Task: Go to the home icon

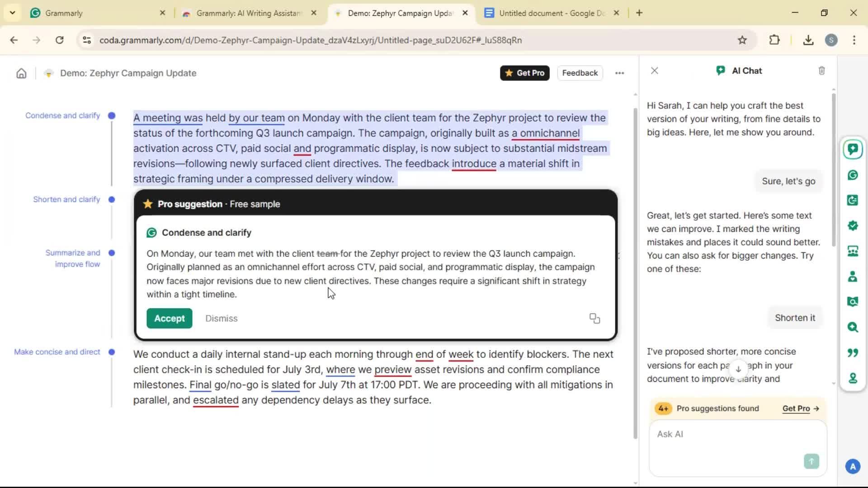Action: 21,73
